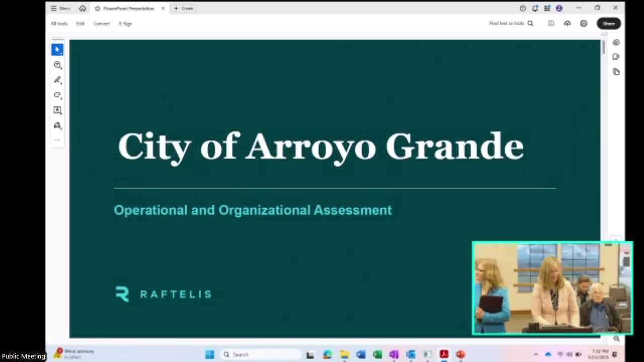Viewport: 644px width, 362px height.
Task: Click the zoom out magnifier icon
Action: coord(616,339)
